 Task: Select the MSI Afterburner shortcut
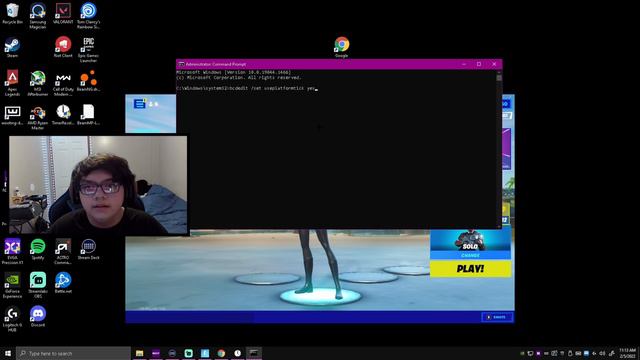[x=38, y=83]
